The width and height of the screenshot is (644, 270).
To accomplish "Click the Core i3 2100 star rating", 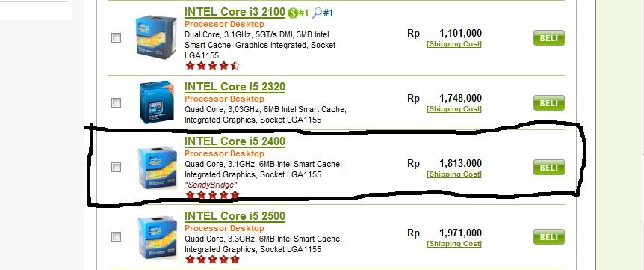I will point(212,65).
